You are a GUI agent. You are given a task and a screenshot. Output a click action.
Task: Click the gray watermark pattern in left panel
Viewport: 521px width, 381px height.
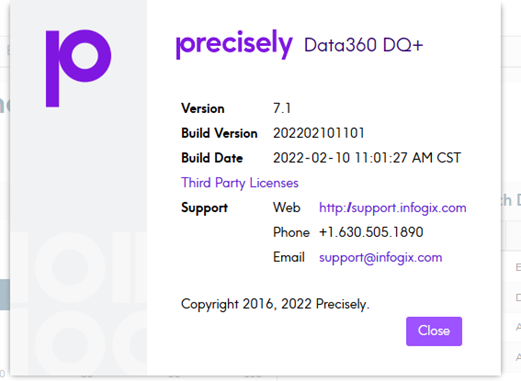tap(78, 302)
